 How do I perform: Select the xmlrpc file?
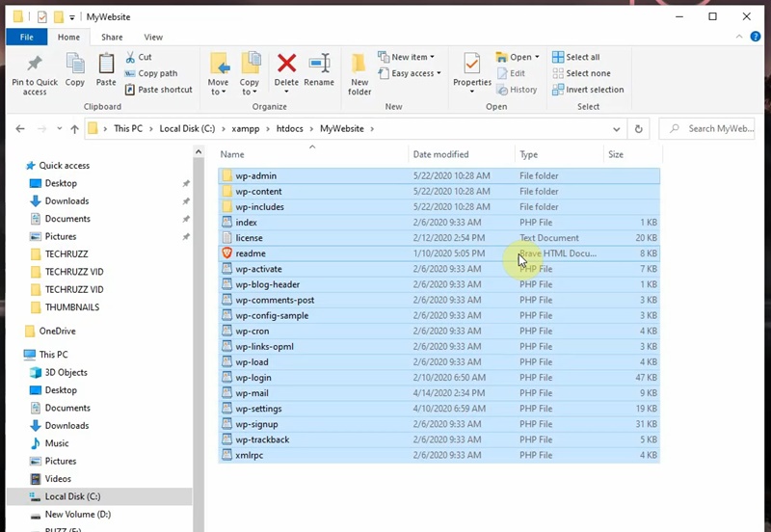439,455
